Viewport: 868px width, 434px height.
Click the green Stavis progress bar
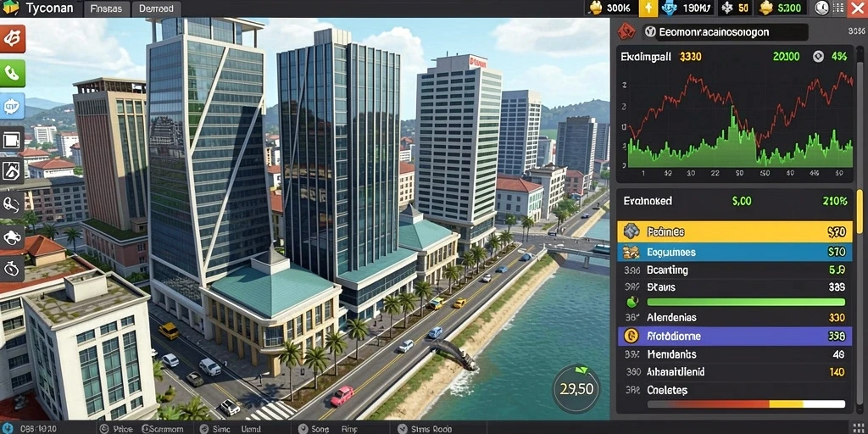point(746,303)
